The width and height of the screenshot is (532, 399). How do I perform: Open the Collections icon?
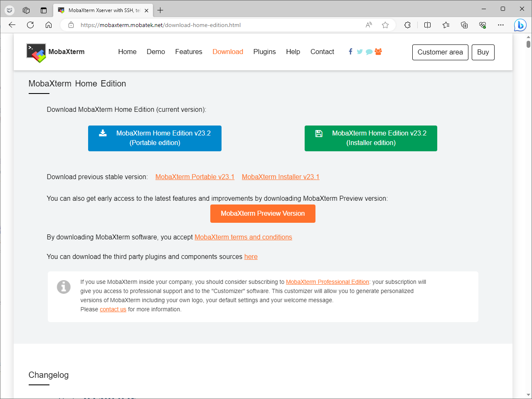pyautogui.click(x=464, y=25)
